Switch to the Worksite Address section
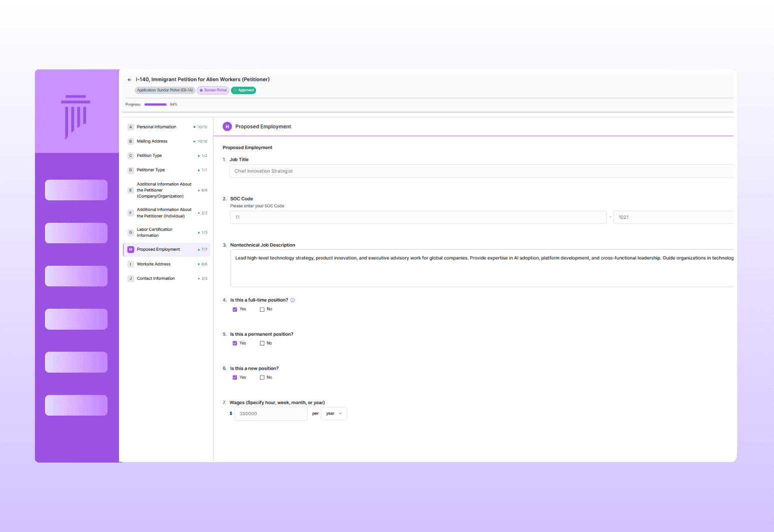The width and height of the screenshot is (774, 532). [x=167, y=264]
